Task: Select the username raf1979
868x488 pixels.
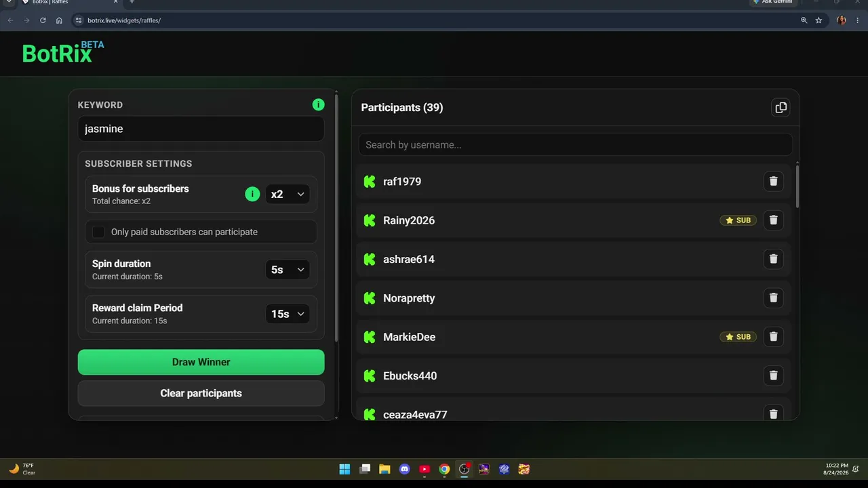Action: pos(402,182)
